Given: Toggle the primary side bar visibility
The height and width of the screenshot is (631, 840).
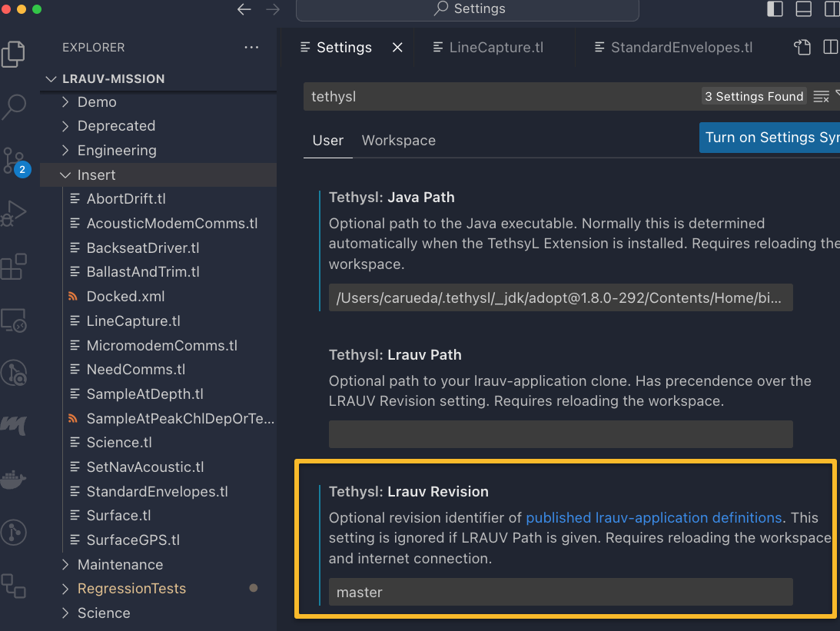Looking at the screenshot, I should coord(775,9).
